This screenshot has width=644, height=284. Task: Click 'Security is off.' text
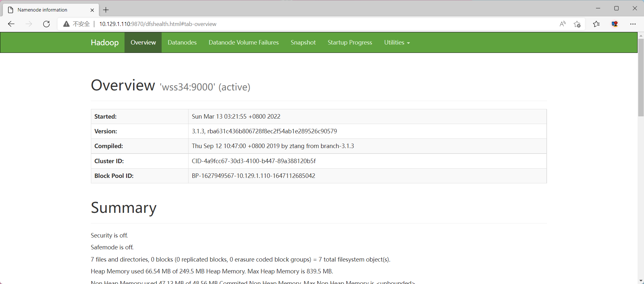tap(109, 235)
